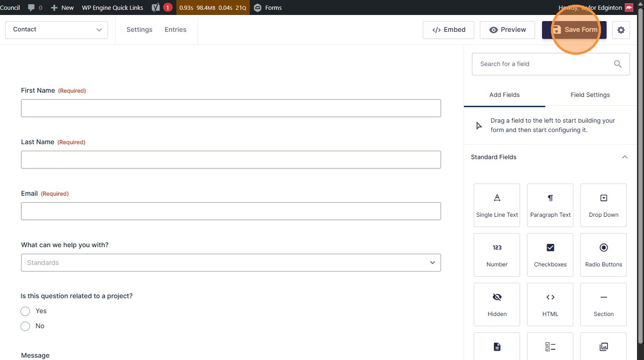Click the user avatar in admin bar
The image size is (644, 360).
tap(629, 7)
